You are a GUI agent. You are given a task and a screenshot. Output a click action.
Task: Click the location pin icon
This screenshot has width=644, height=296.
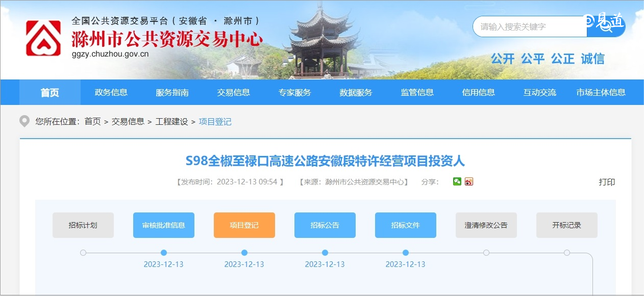point(24,121)
